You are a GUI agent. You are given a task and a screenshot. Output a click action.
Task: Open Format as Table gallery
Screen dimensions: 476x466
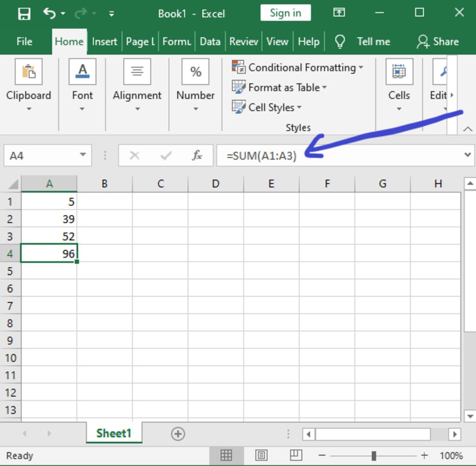coord(279,87)
